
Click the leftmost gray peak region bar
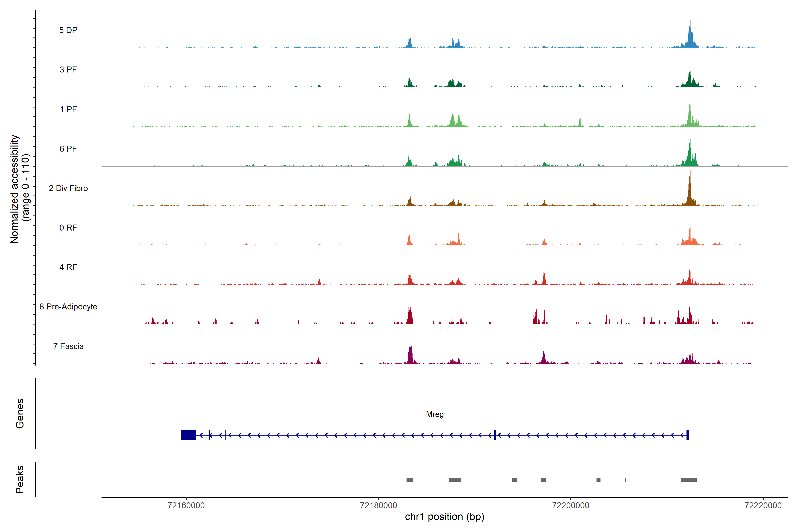pos(410,480)
